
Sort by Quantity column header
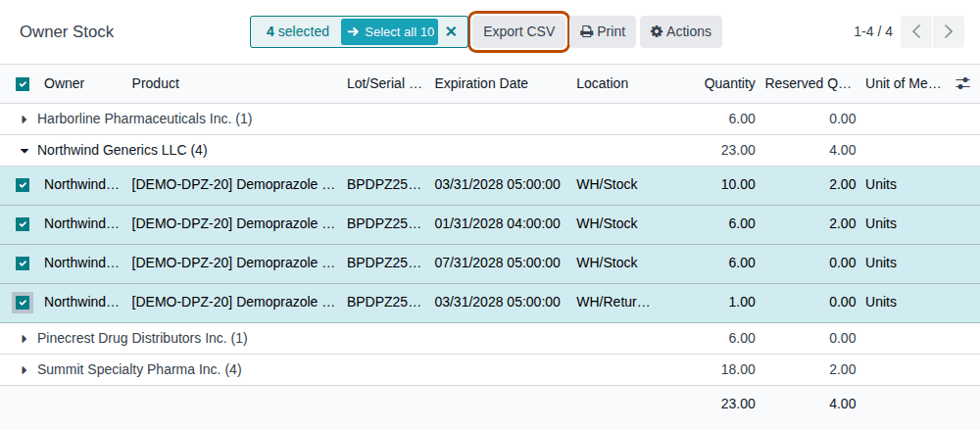pos(729,84)
